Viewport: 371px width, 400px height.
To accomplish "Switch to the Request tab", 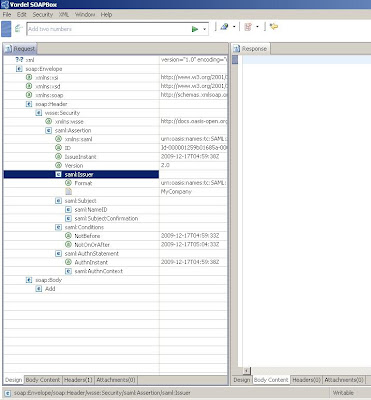I will coord(20,49).
